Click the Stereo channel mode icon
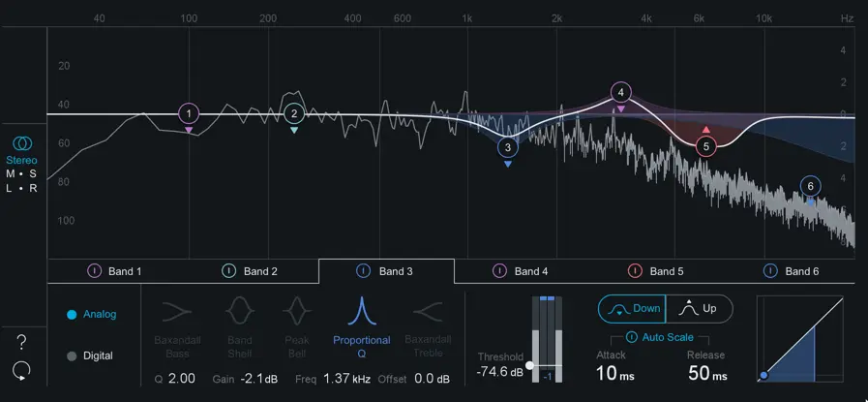This screenshot has height=402, width=868. [21, 142]
